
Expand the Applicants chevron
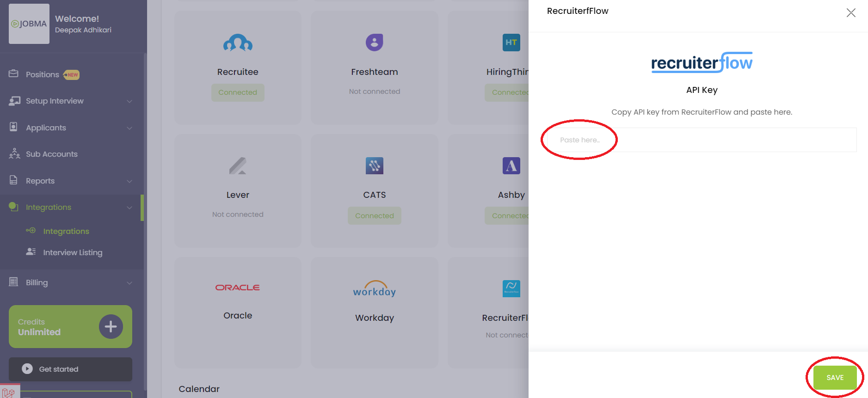tap(129, 128)
